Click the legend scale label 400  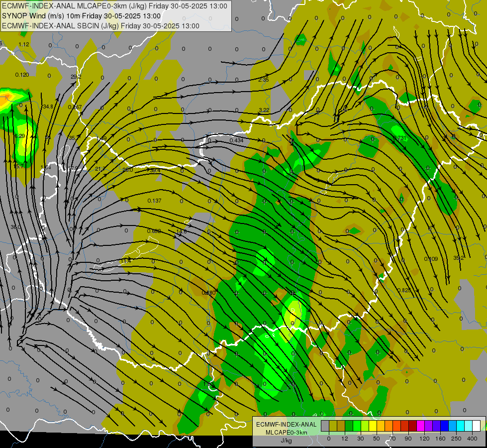coord(472,439)
